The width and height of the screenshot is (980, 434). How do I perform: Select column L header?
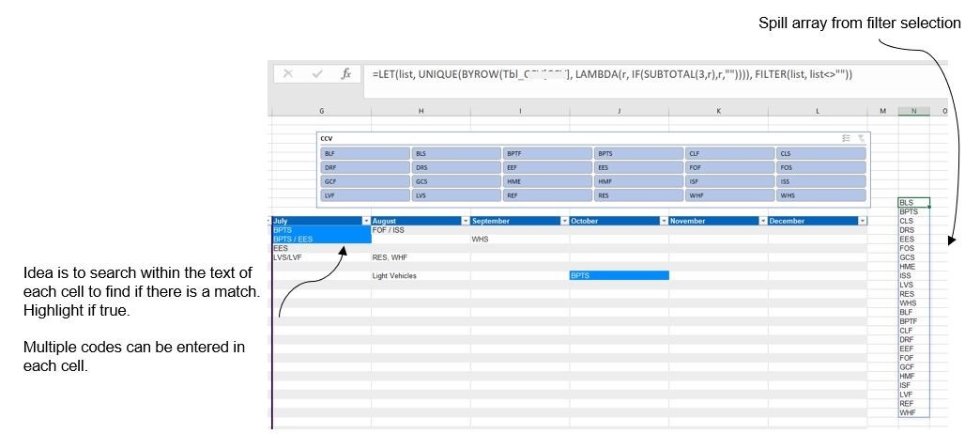pyautogui.click(x=818, y=111)
